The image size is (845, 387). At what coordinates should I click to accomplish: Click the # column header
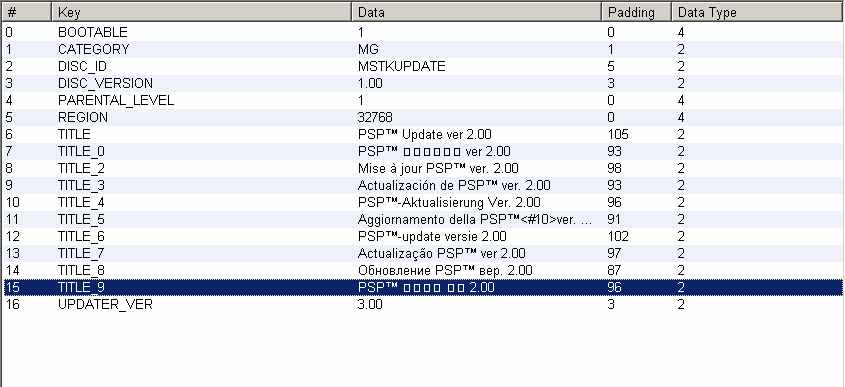(x=27, y=12)
